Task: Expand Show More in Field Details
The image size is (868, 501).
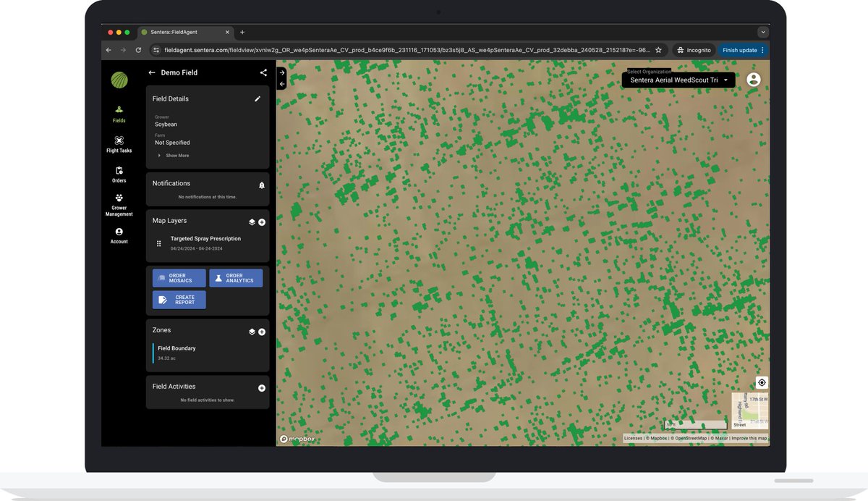Action: point(174,156)
